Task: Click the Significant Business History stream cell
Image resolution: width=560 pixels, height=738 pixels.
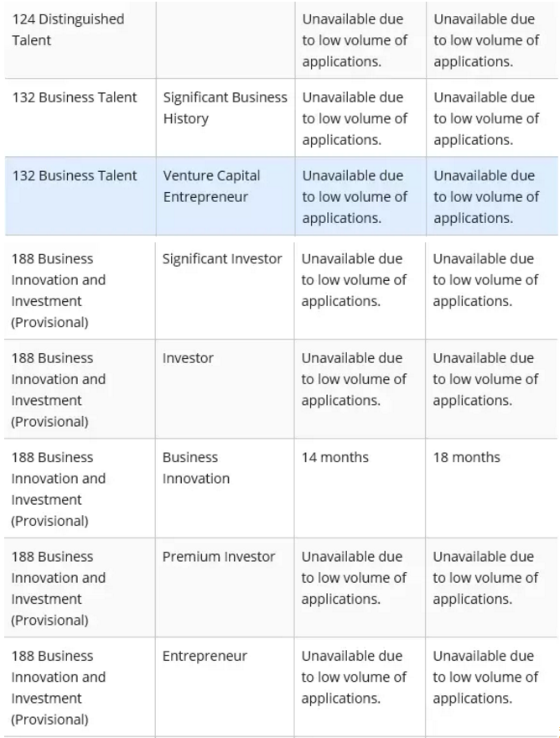Action: 225,117
